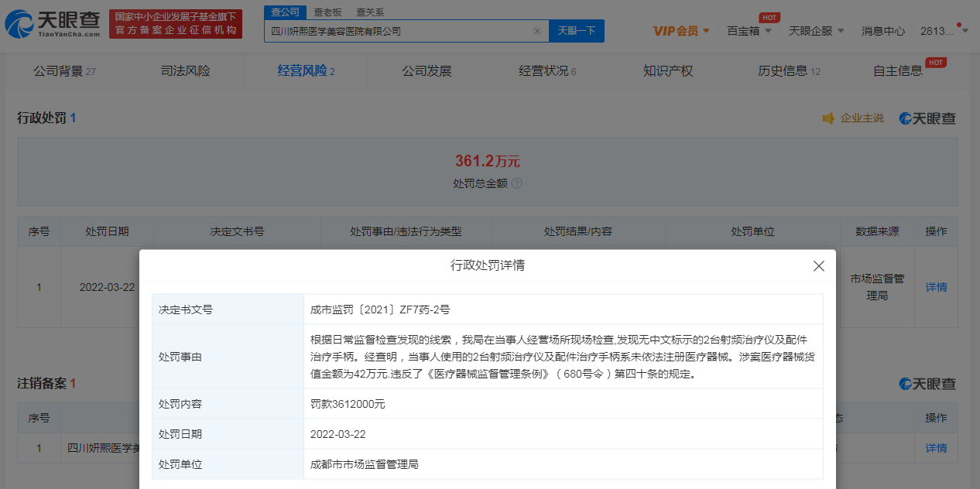This screenshot has height=489, width=980.
Task: Click the company name search input field
Action: tap(387, 29)
